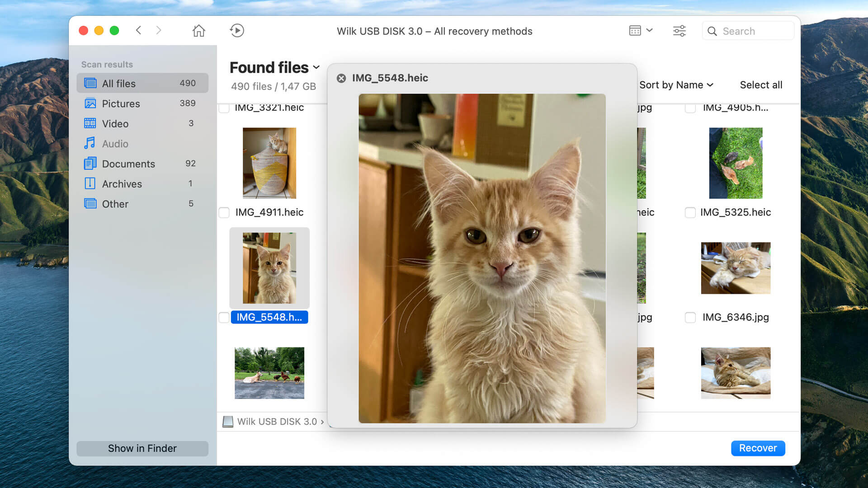Click the Recover button
This screenshot has width=868, height=488.
coord(757,448)
